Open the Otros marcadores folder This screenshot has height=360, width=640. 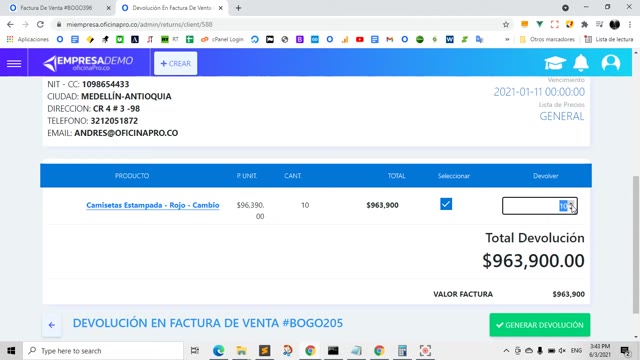click(547, 40)
